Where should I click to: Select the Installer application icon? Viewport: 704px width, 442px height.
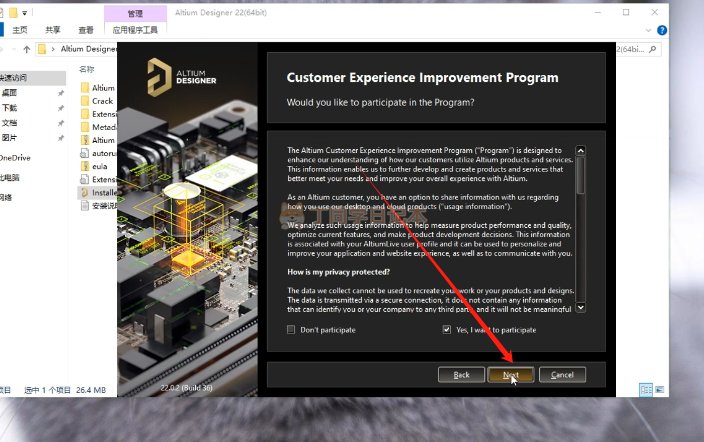84,192
